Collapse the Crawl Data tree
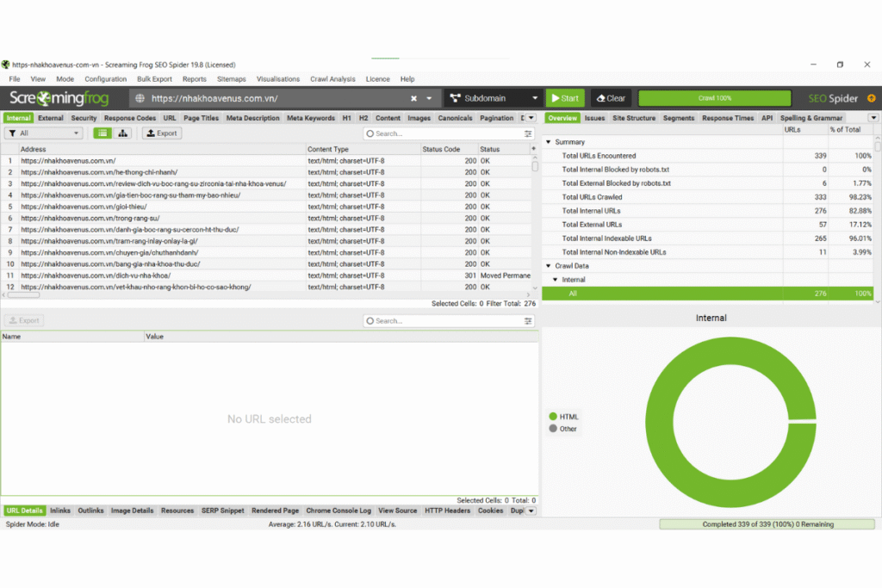The height and width of the screenshot is (588, 882). 549,266
